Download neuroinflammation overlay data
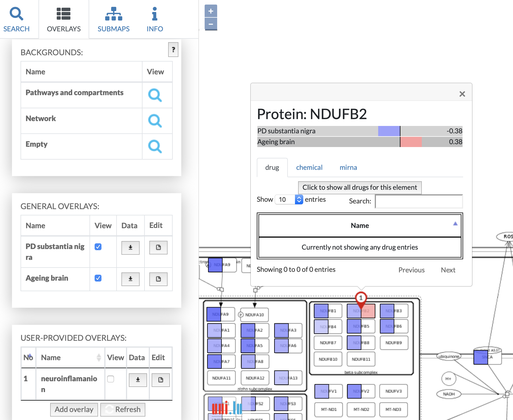 138,380
